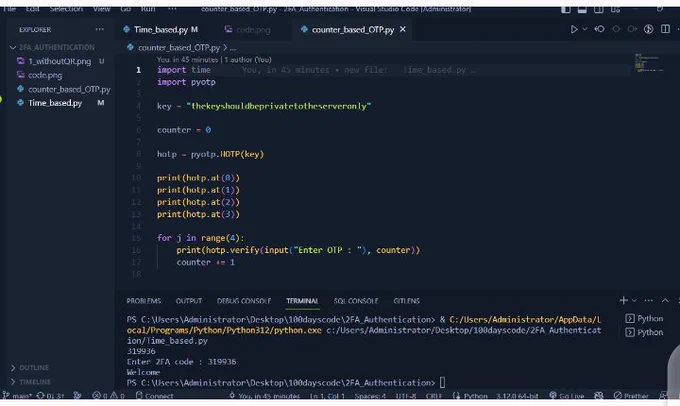Show errors and warnings count in status bar
680x406 pixels.
(x=108, y=396)
